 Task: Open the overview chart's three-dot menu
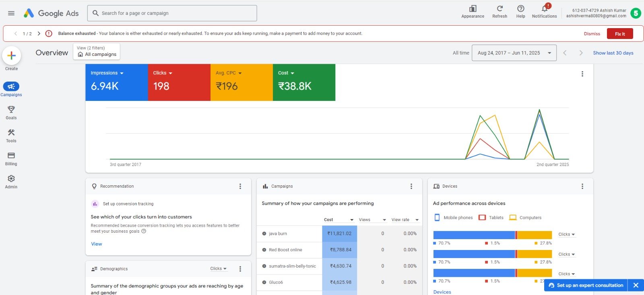coord(582,74)
